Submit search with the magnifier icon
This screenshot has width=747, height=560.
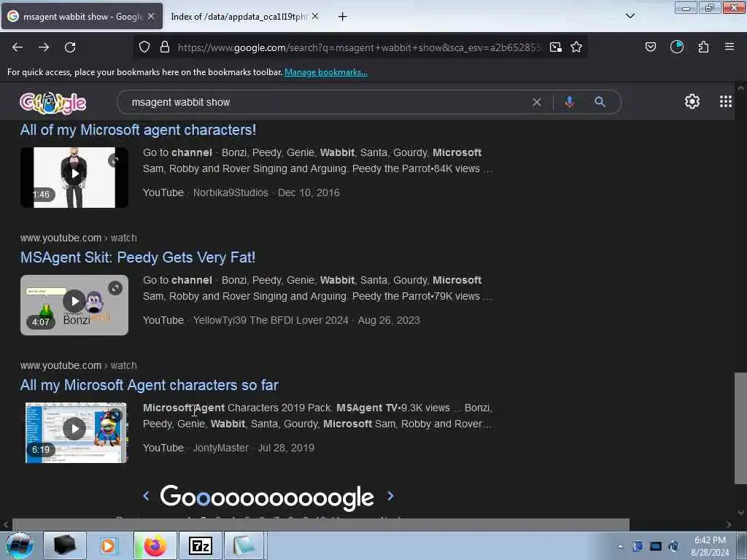tap(600, 101)
